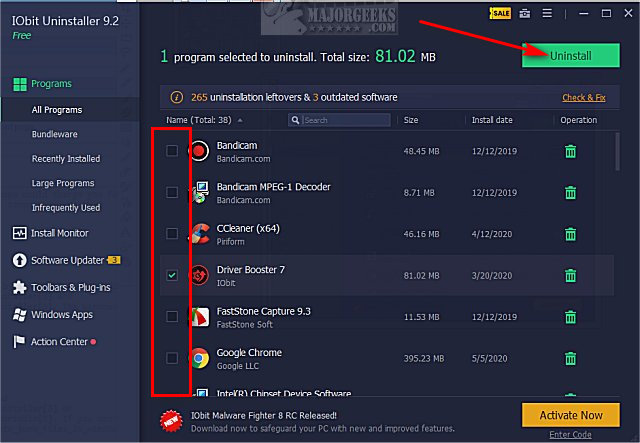Click the Install Monitor icon

19,233
